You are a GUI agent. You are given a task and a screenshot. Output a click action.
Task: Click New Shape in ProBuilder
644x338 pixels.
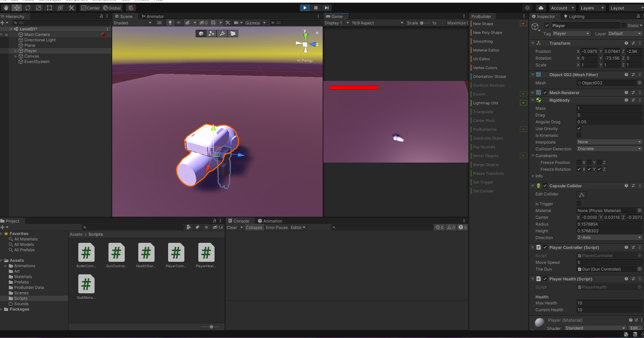[x=483, y=24]
